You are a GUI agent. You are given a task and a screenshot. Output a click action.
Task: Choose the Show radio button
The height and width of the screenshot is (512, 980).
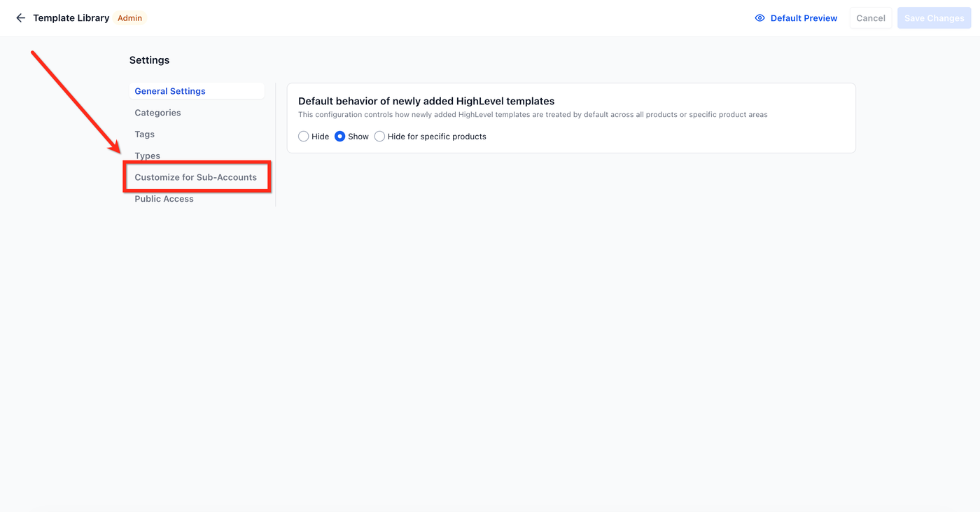pos(340,137)
